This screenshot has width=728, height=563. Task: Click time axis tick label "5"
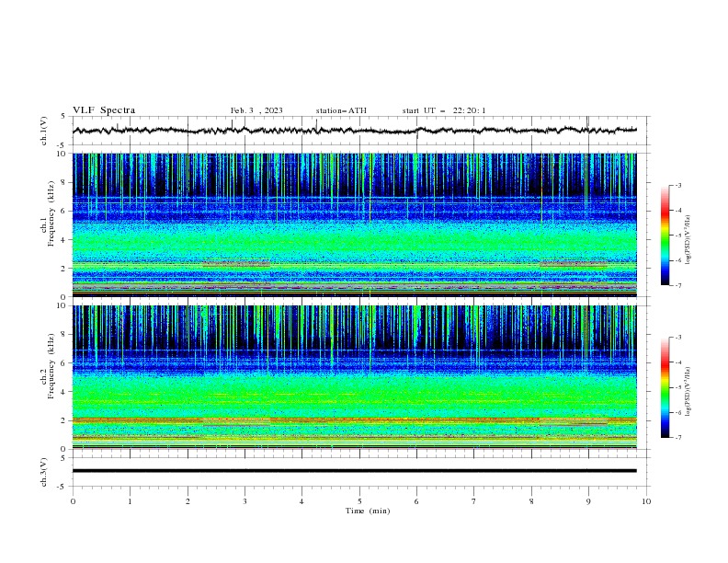pyautogui.click(x=359, y=501)
